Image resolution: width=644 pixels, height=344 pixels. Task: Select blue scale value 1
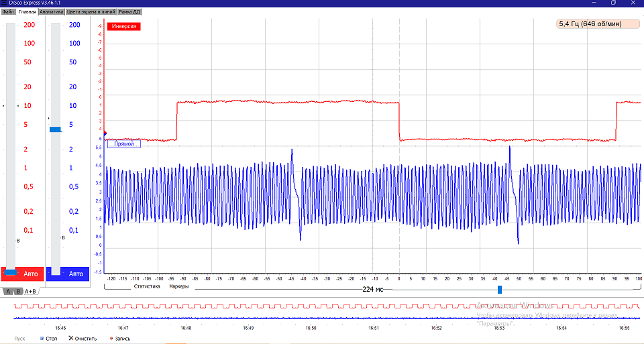point(70,168)
